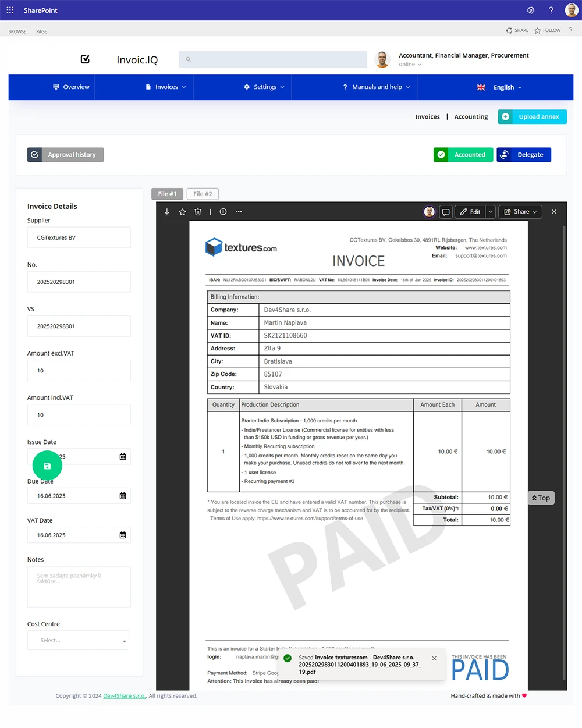Click into the Notes text field
Image resolution: width=582 pixels, height=728 pixels.
(x=79, y=587)
